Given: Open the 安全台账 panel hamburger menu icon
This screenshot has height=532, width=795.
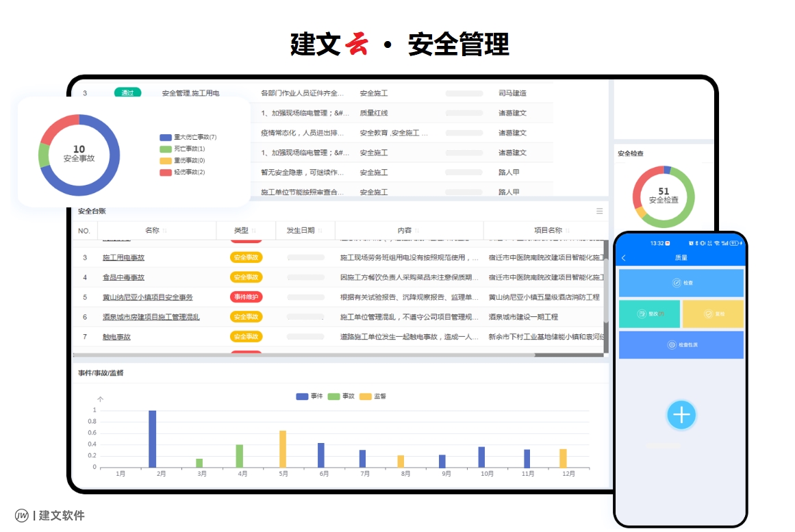Looking at the screenshot, I should click(601, 212).
